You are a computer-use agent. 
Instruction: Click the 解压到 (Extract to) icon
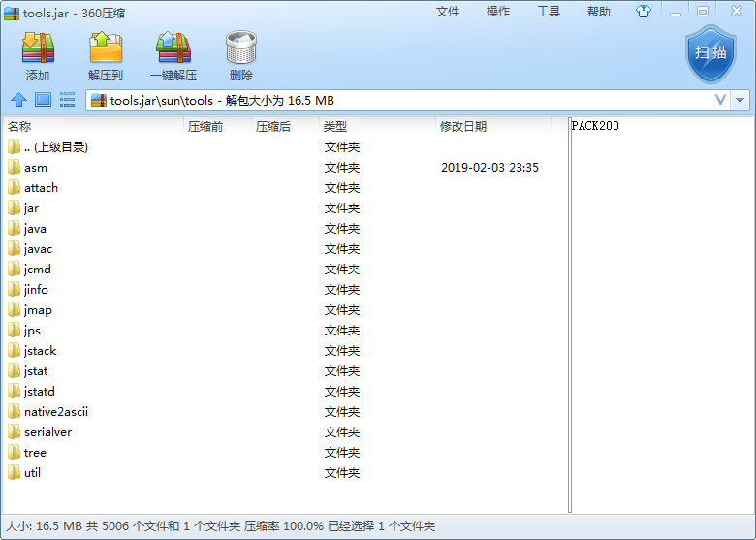pos(106,55)
